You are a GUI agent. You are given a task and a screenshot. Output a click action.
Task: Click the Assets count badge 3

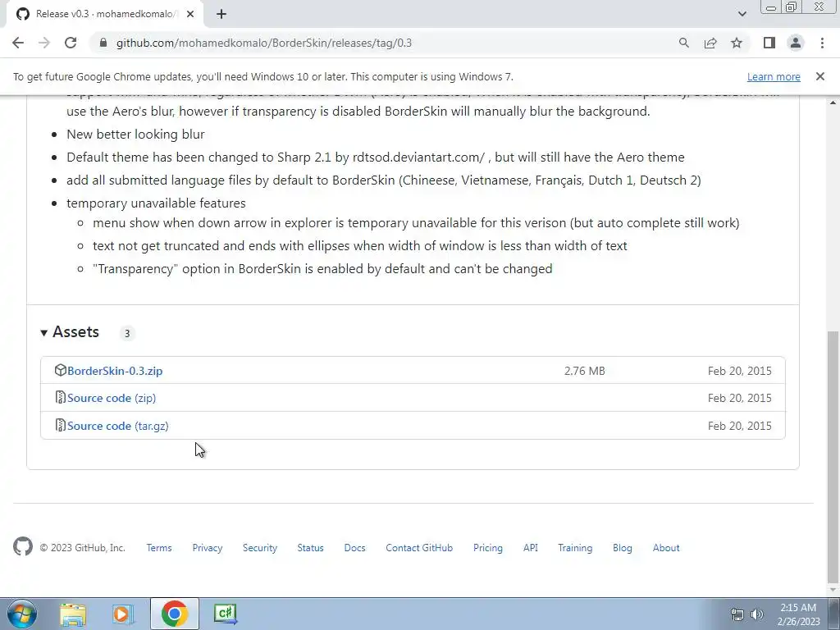[x=127, y=333]
